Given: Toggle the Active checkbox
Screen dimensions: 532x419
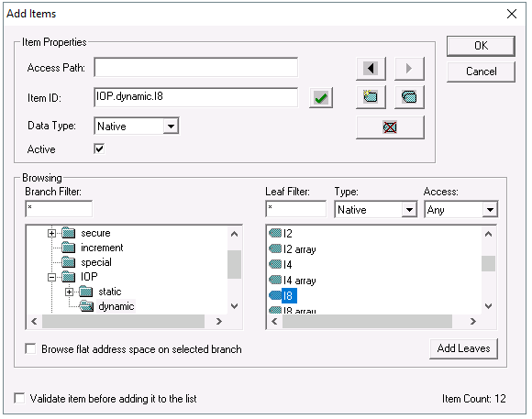Looking at the screenshot, I should pos(99,149).
